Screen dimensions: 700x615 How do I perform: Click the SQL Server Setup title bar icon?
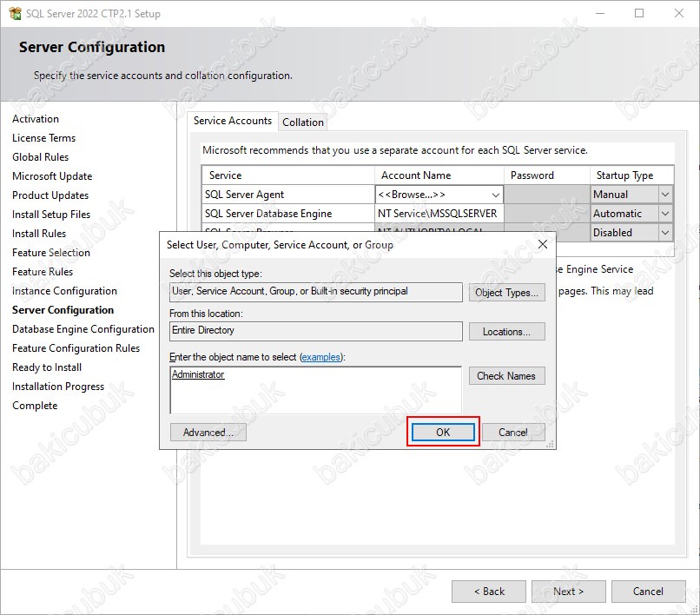[15, 13]
